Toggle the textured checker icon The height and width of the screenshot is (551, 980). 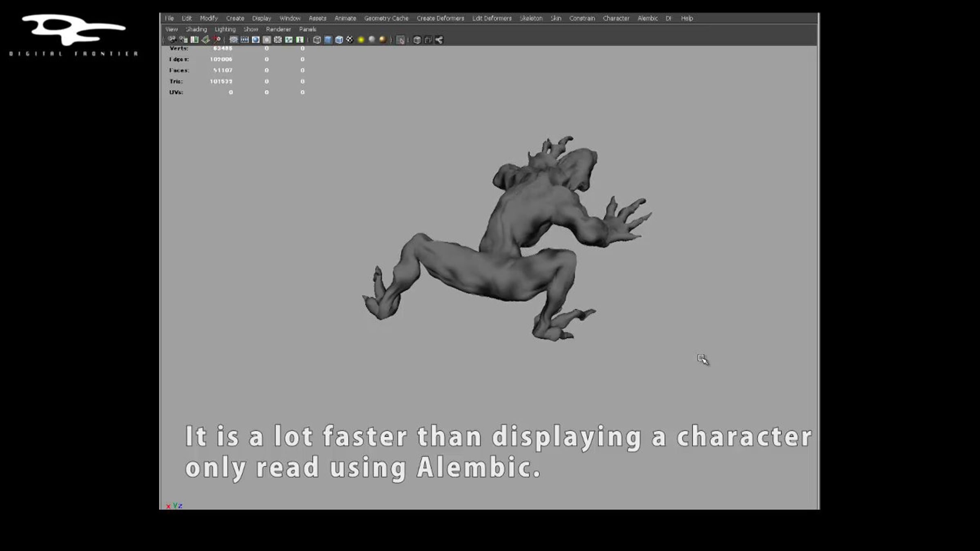(350, 40)
